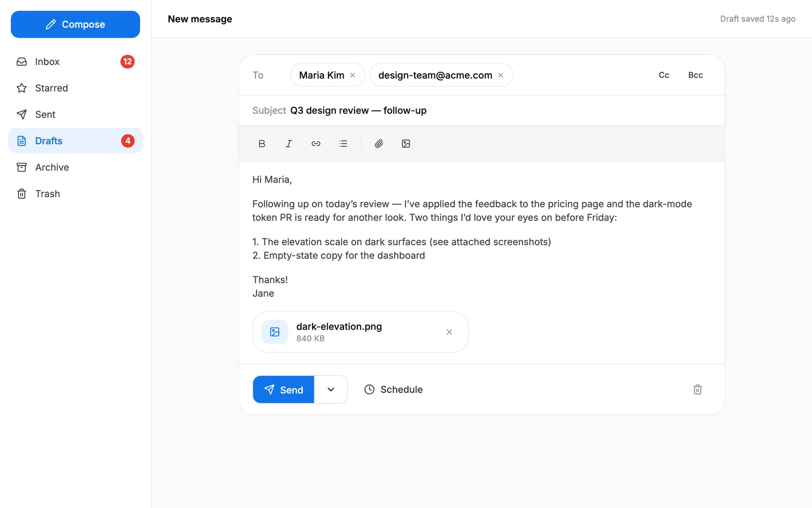The image size is (812, 508).
Task: Toggle bold formatting
Action: point(262,144)
